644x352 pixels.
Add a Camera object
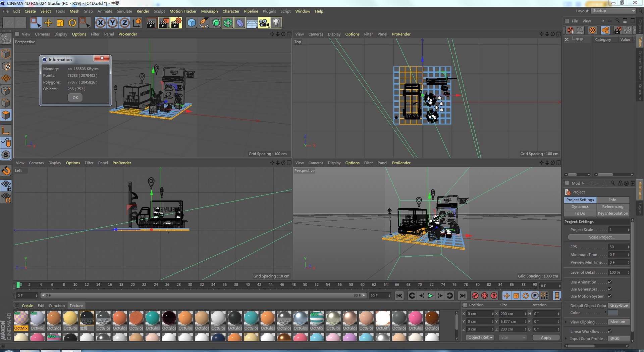tap(264, 23)
